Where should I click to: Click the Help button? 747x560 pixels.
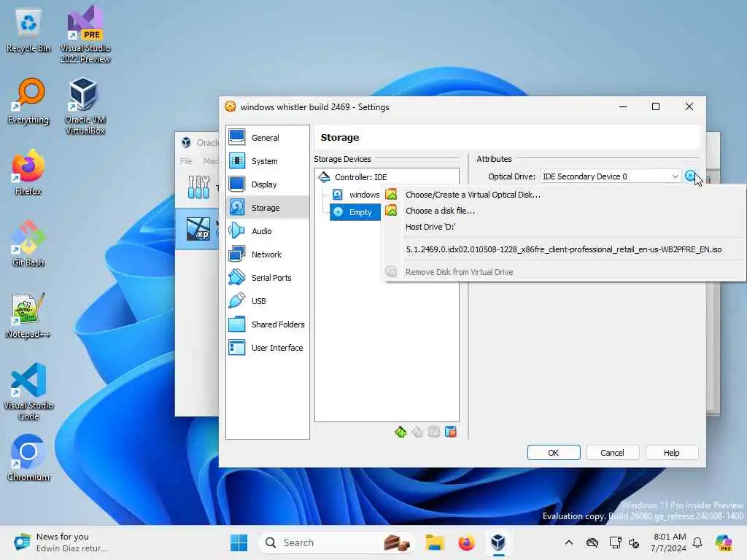tap(672, 452)
